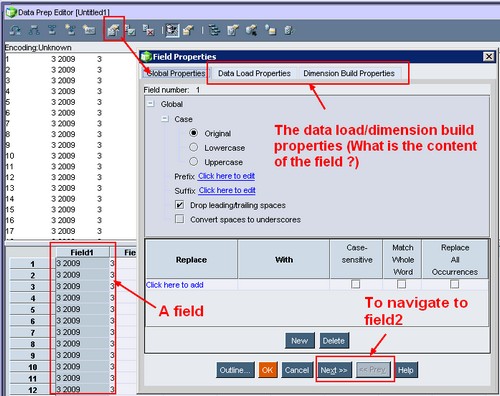Select grid row header 12
This screenshot has height=396, width=500.
point(32,390)
